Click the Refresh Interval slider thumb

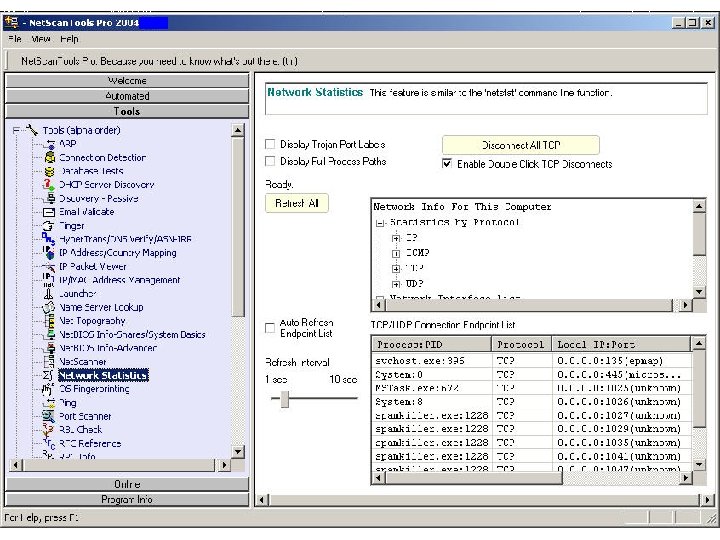click(285, 399)
